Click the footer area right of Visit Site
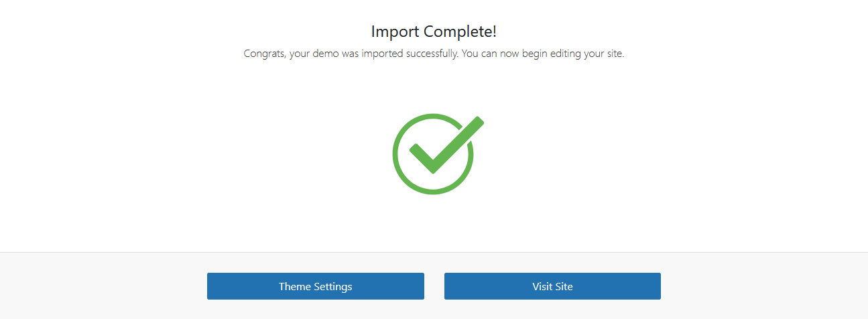The image size is (868, 319). coord(764,286)
